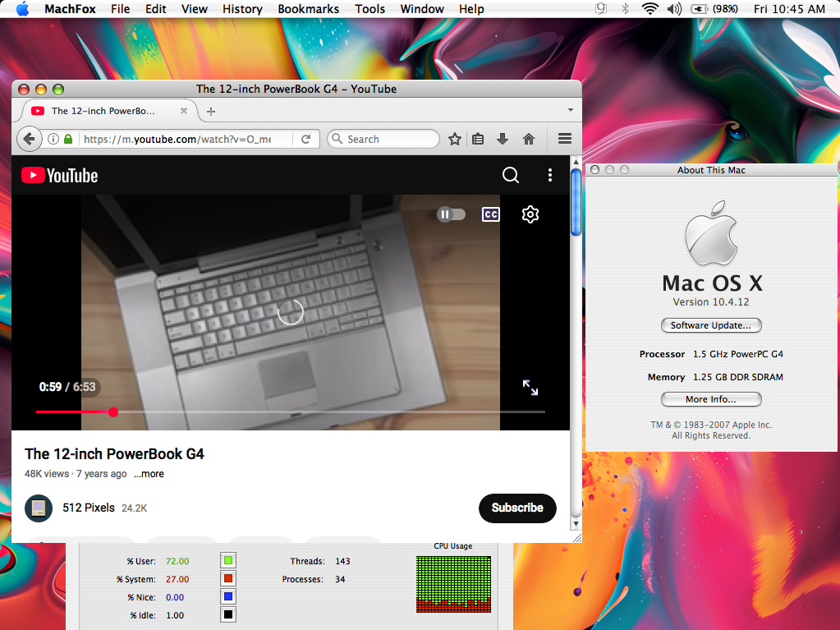
Task: Click the blue Nice color swatch
Action: (x=228, y=596)
